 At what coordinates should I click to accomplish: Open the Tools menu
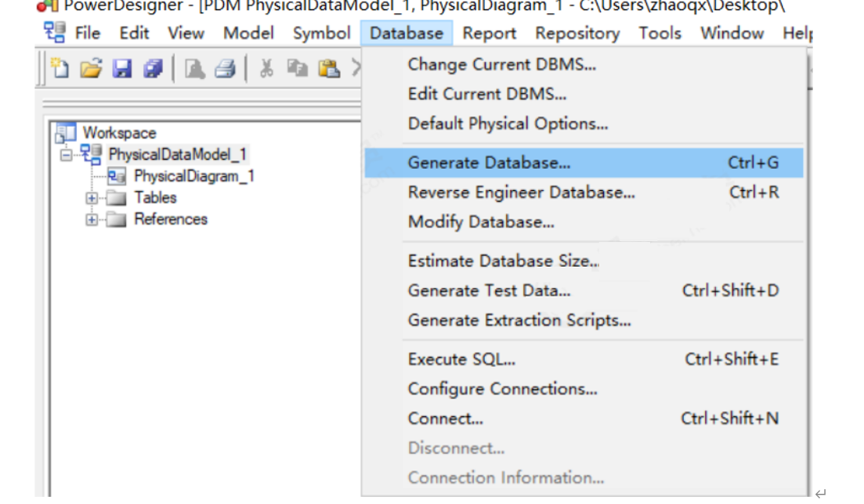660,33
